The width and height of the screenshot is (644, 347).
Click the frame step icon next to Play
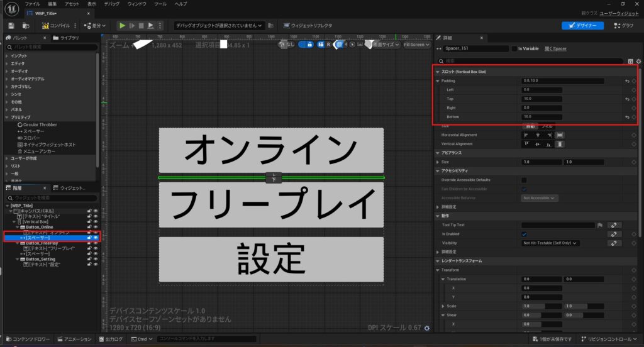[132, 26]
